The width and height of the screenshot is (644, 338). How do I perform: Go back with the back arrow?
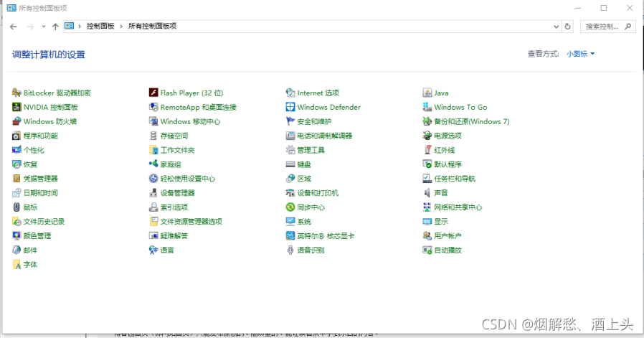coord(14,27)
